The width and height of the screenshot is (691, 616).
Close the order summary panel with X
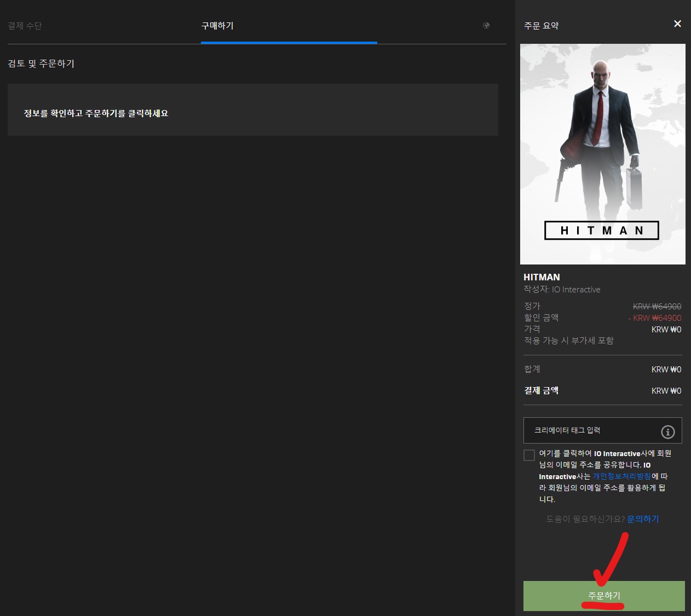tap(677, 24)
